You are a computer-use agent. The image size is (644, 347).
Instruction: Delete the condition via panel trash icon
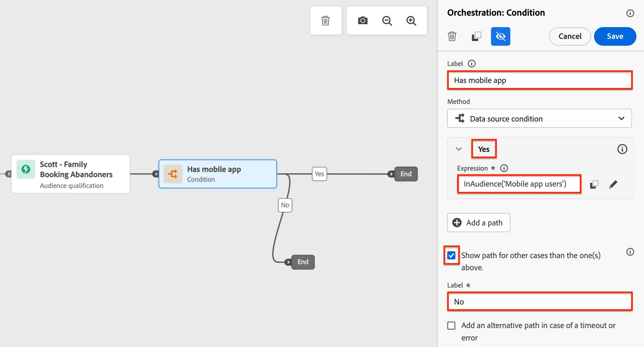[x=452, y=36]
